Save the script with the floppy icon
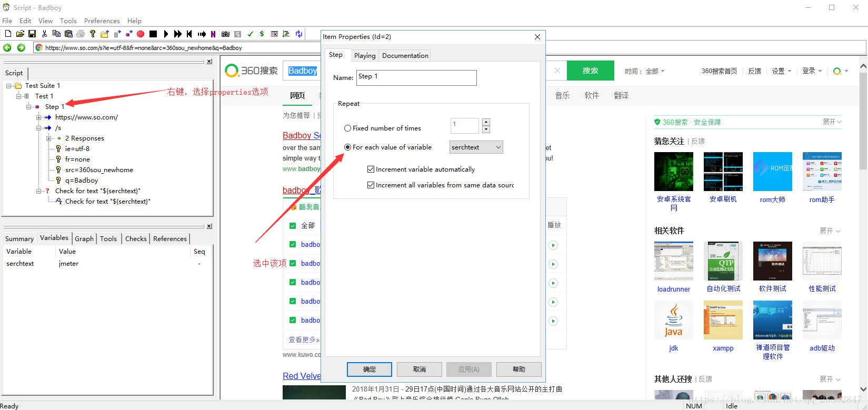The height and width of the screenshot is (410, 868). click(32, 34)
